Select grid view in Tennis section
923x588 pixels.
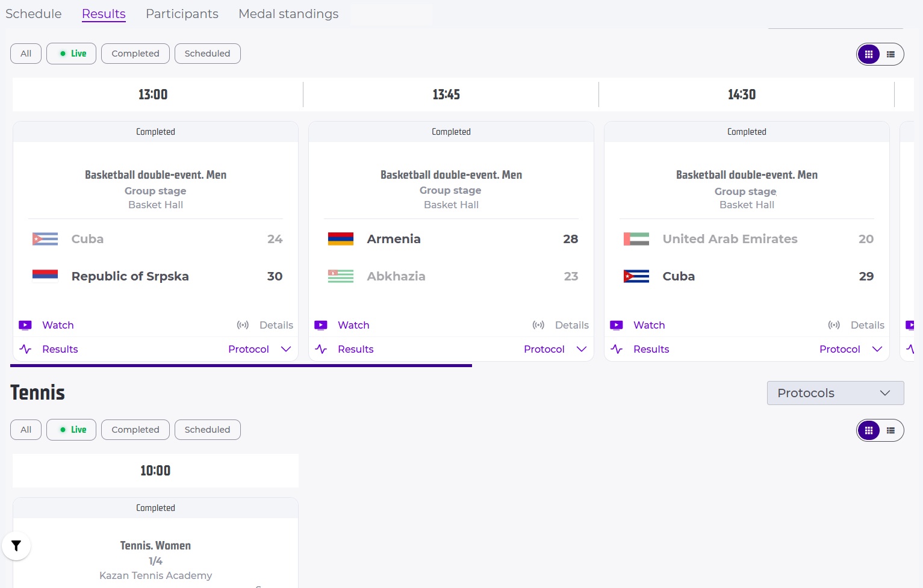pyautogui.click(x=869, y=430)
